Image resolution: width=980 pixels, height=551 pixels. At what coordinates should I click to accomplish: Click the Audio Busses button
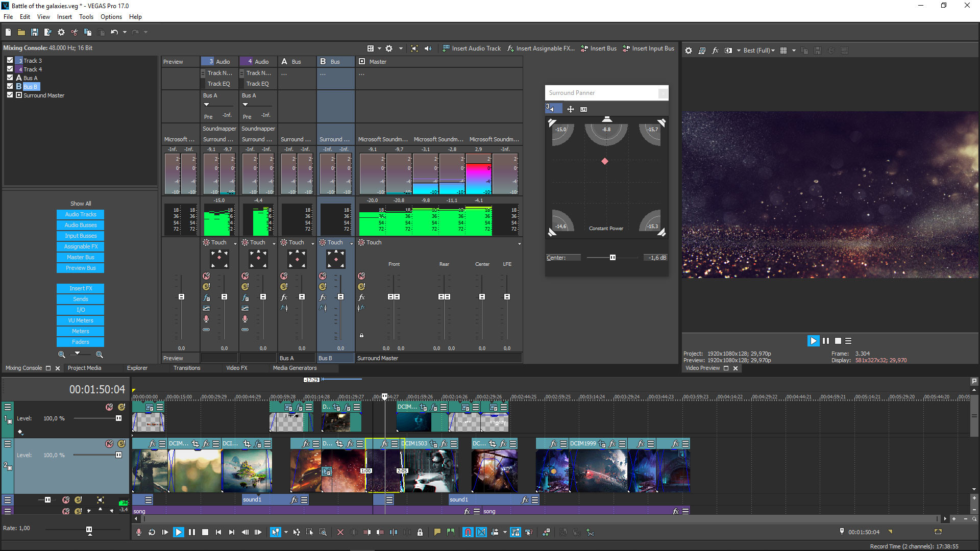(80, 225)
